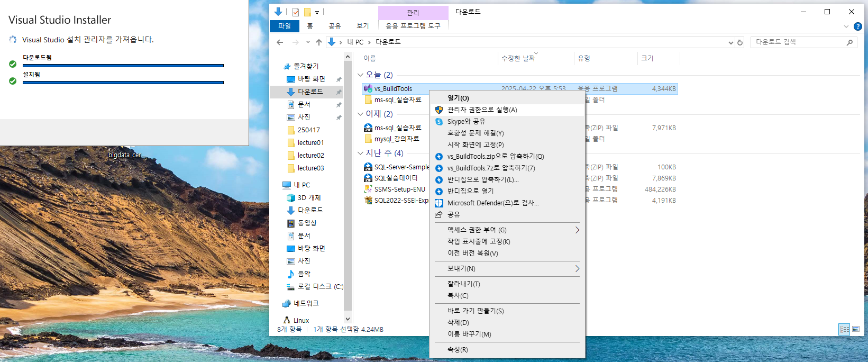Click the Microsoft Defender shield icon
This screenshot has width=868, height=362.
pos(438,203)
